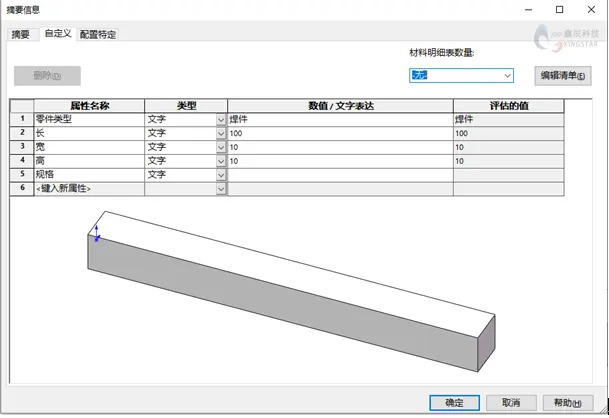This screenshot has width=609, height=418.
Task: Open the 配置特定 tab
Action: click(97, 34)
